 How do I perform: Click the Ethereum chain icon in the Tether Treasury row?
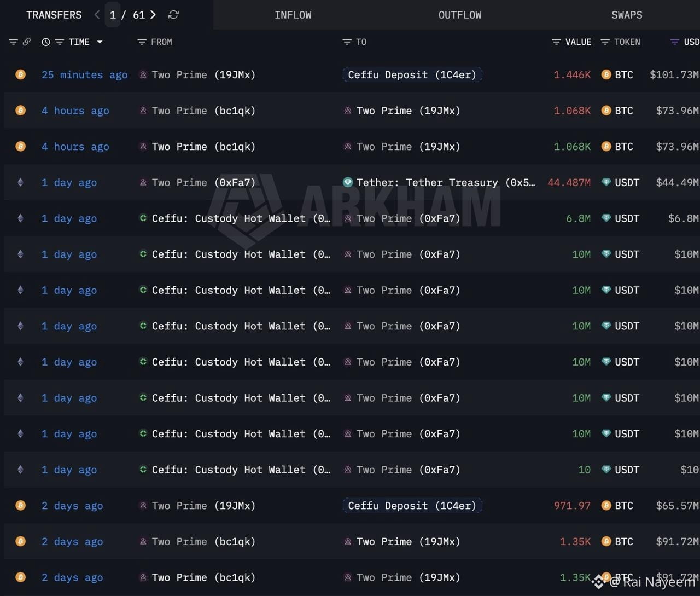(20, 182)
